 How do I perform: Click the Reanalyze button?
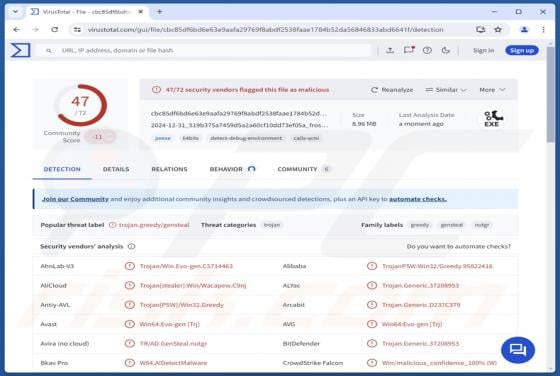coord(392,90)
